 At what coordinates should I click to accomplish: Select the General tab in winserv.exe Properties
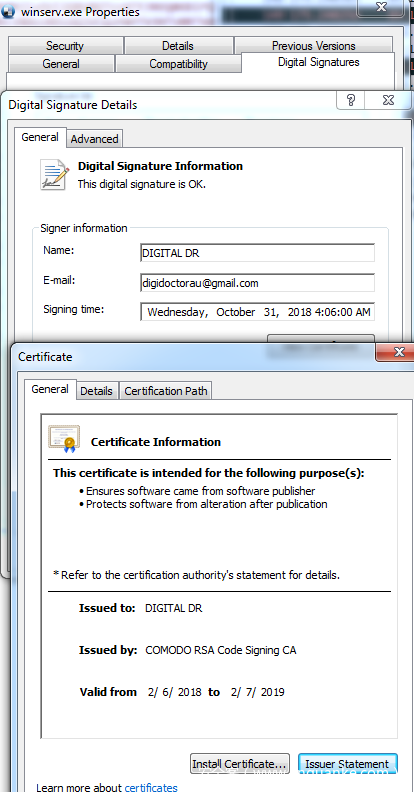pos(61,64)
